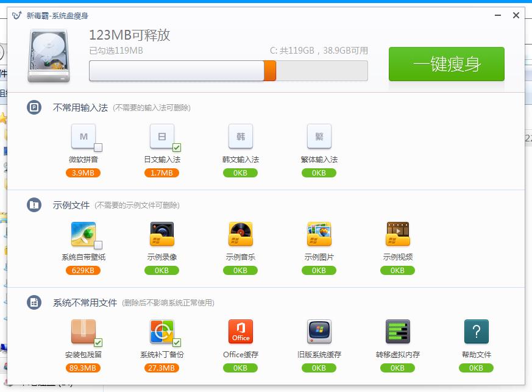Select the 示例视频 folder icon

[398, 234]
